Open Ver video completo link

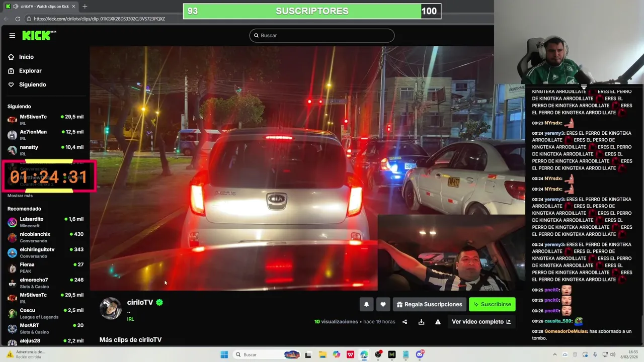tap(481, 322)
